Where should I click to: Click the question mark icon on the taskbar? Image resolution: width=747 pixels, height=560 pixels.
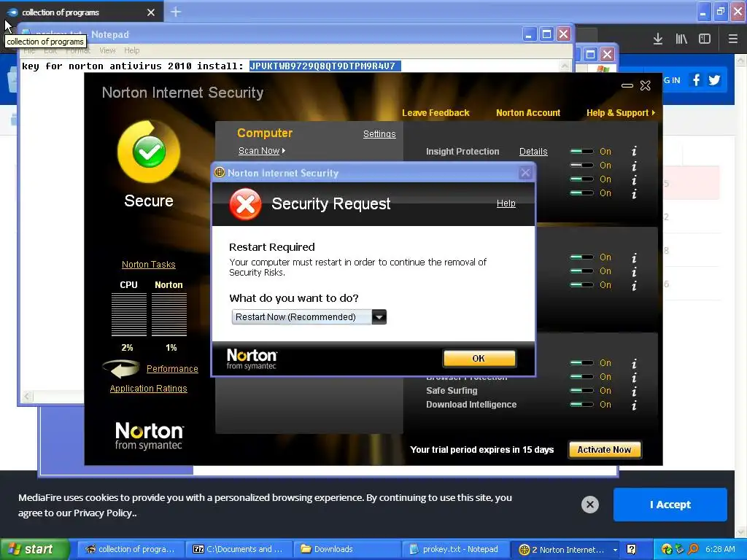631,550
